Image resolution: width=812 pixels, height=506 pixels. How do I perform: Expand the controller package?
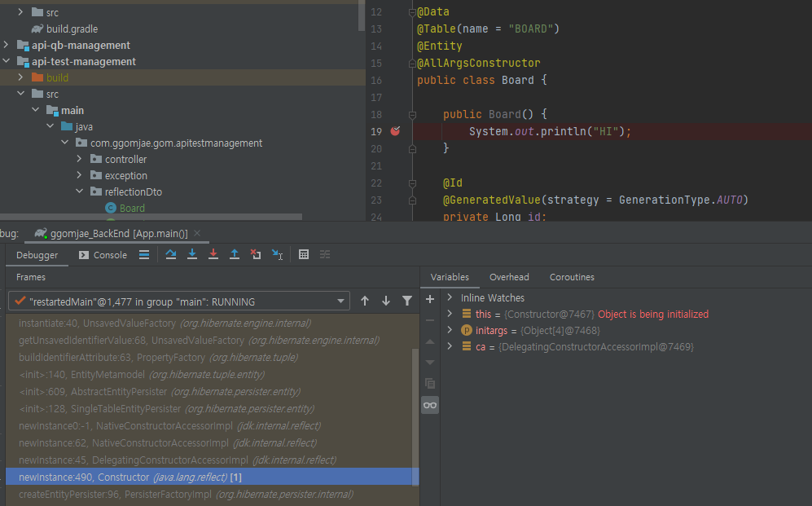pyautogui.click(x=79, y=159)
